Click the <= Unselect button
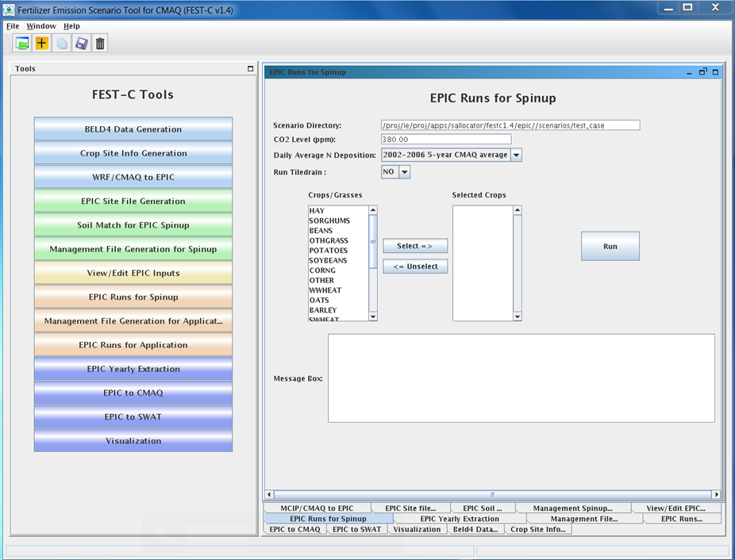Screen dimensions: 735x560 coord(415,267)
